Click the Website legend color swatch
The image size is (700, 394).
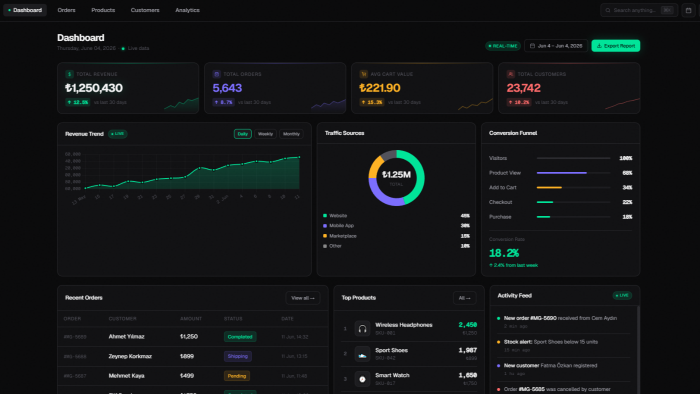click(x=325, y=216)
